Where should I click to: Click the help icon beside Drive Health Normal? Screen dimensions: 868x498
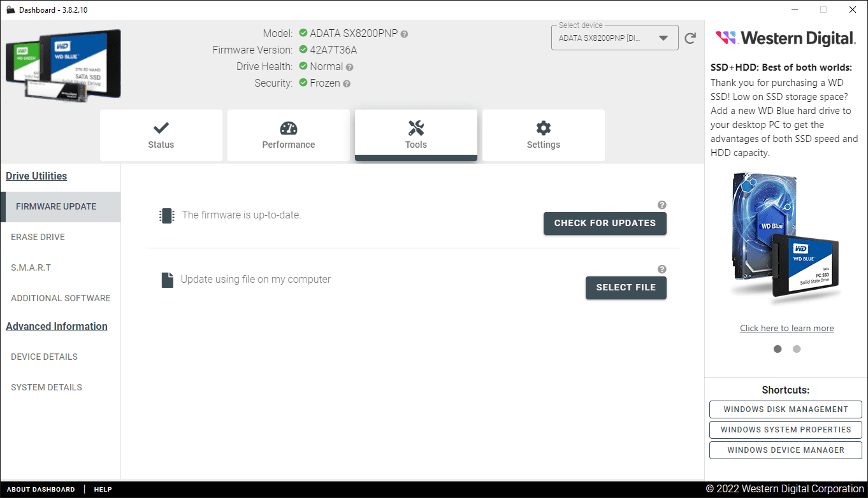[349, 67]
